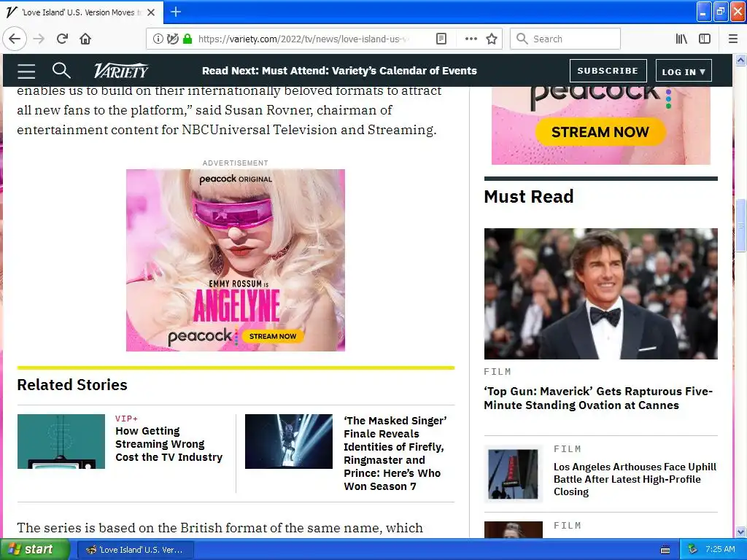Open the Firefox hamburger menu
747x560 pixels.
coord(733,39)
